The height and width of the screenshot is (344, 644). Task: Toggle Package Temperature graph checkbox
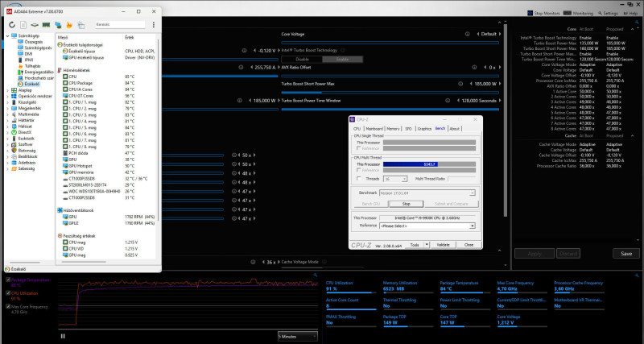pyautogui.click(x=8, y=280)
